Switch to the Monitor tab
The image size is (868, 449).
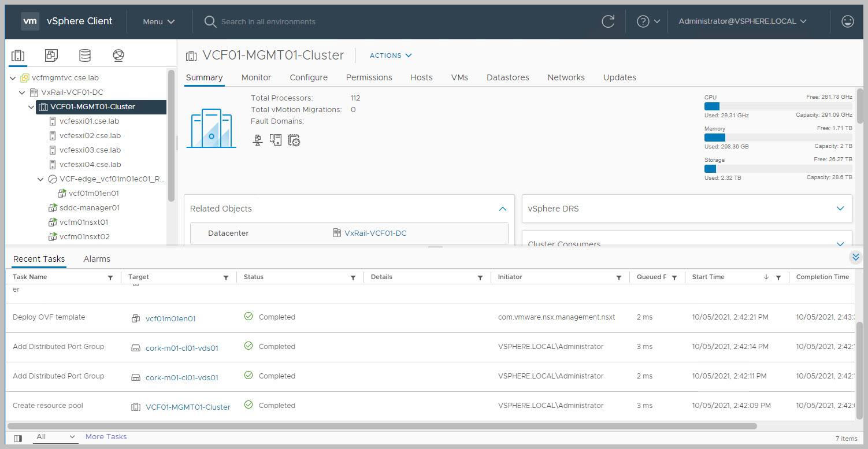coord(256,77)
